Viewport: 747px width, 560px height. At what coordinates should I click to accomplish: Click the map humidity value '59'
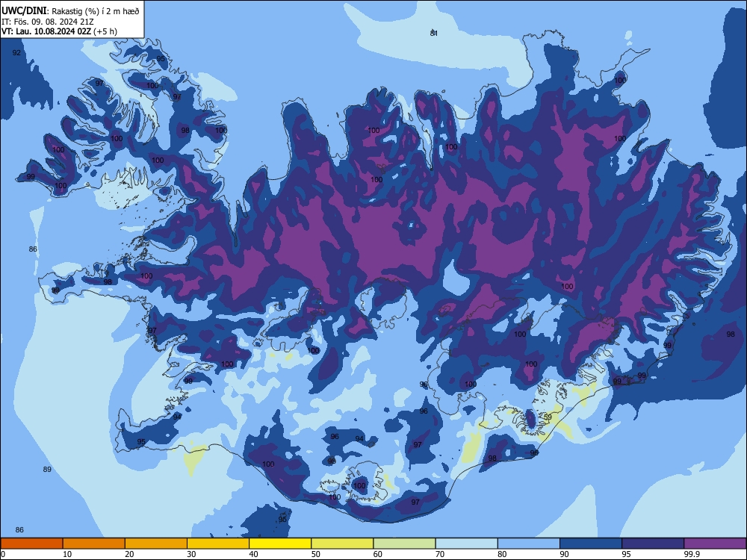click(548, 417)
